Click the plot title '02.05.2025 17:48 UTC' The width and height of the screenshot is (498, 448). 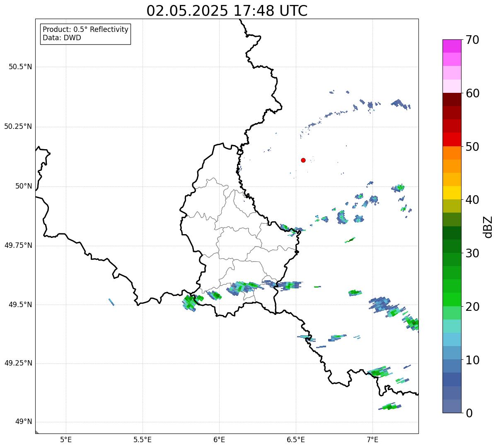pos(227,11)
